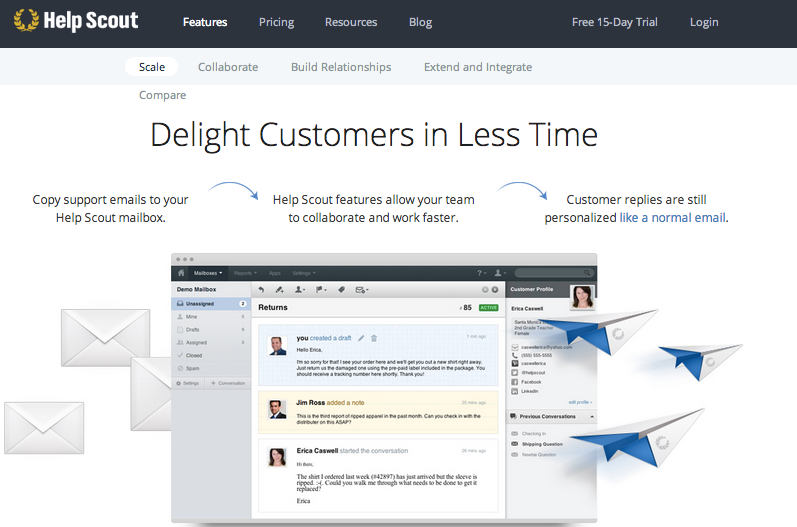Image resolution: width=797 pixels, height=527 pixels.
Task: Click the tag icon in the toolbar
Action: pos(342,290)
